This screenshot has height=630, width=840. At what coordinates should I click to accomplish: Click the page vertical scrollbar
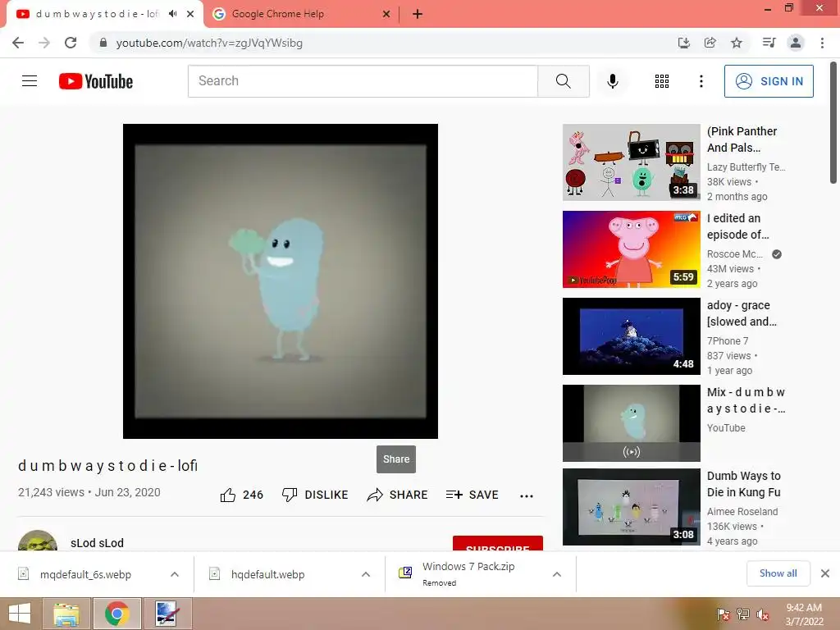(x=833, y=123)
